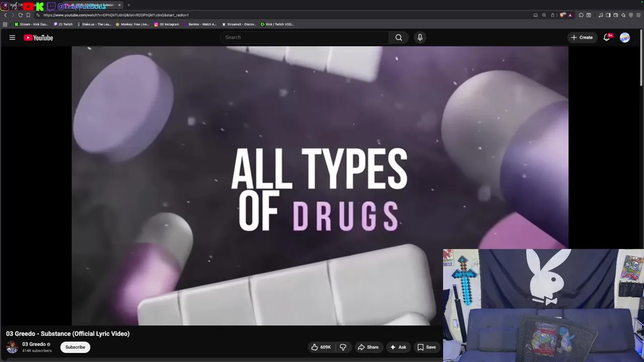Viewport: 644px width, 362px height.
Task: Share the Substance video
Action: tap(368, 347)
